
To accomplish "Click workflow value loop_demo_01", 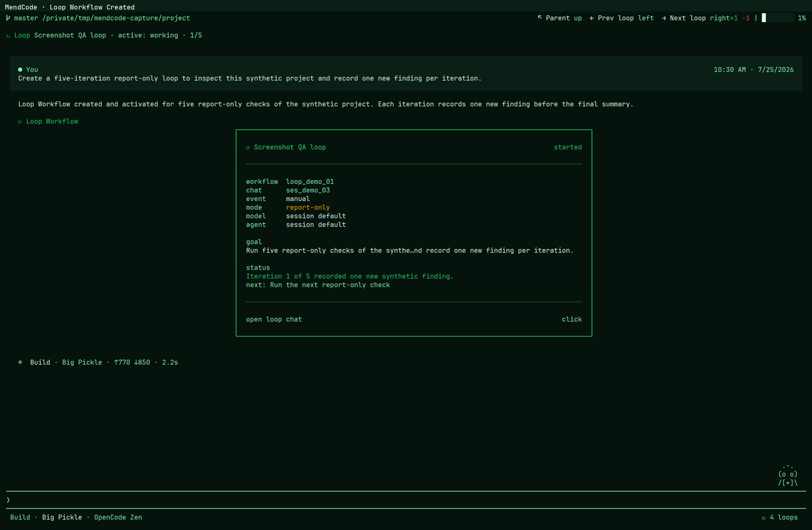I will pyautogui.click(x=310, y=182).
